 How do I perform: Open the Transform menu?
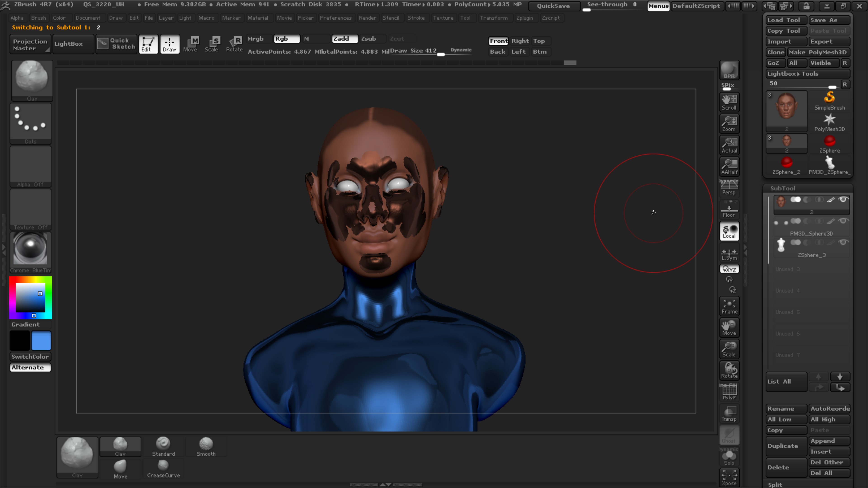click(494, 18)
